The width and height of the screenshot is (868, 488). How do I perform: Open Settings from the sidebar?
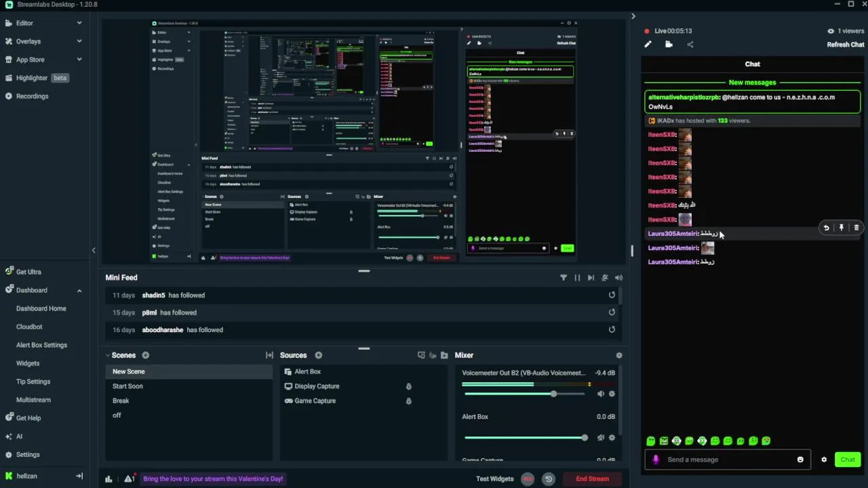pos(28,455)
